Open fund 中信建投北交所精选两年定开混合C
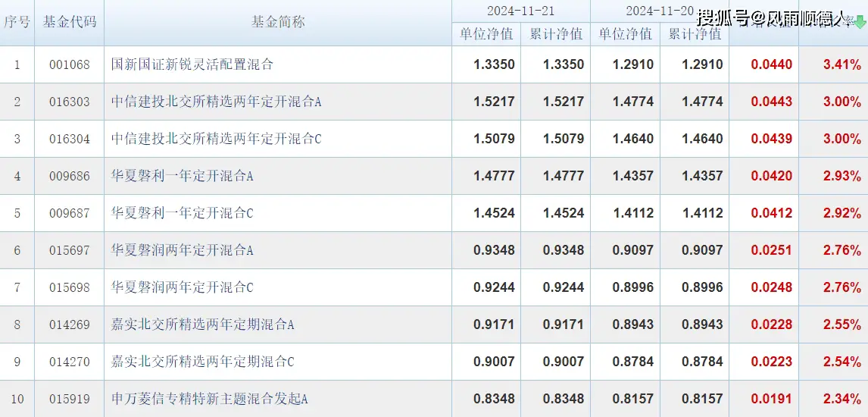This screenshot has width=868, height=417. point(217,139)
